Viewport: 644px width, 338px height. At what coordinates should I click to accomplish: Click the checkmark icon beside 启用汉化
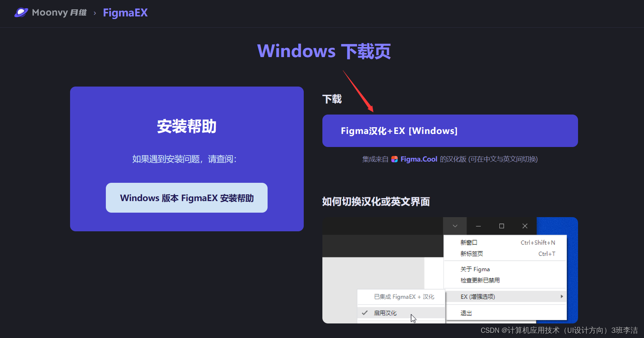(x=364, y=313)
